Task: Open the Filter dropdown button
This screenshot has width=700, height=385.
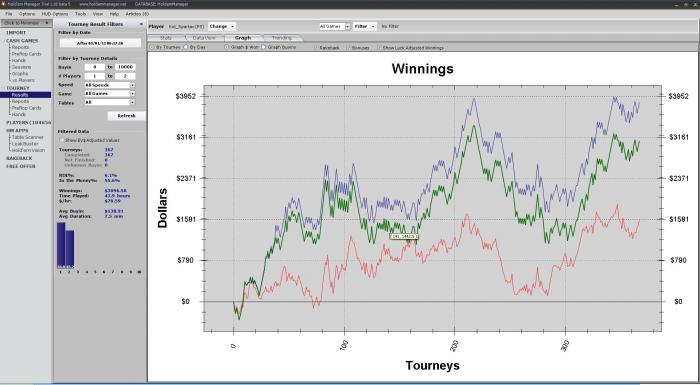Action: [x=364, y=26]
